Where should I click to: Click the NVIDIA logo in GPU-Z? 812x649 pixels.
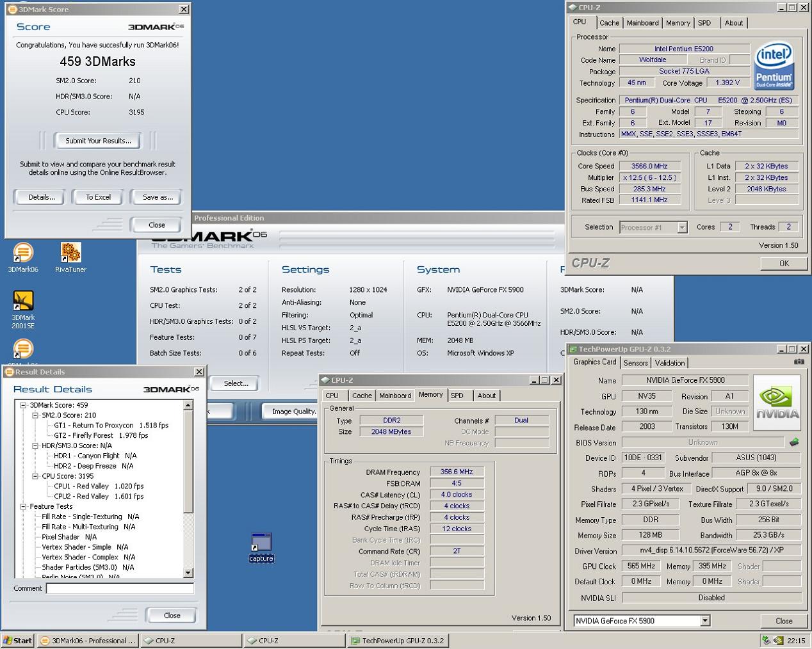click(777, 403)
